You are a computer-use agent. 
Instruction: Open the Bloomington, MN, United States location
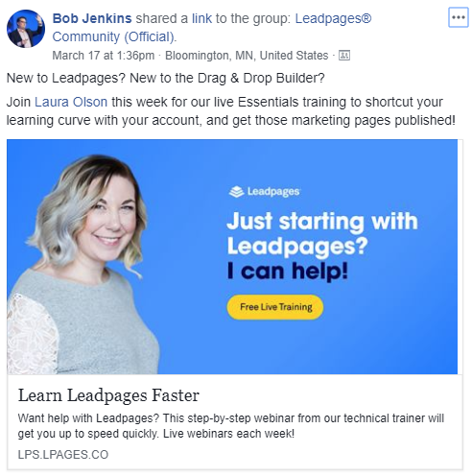click(x=247, y=56)
